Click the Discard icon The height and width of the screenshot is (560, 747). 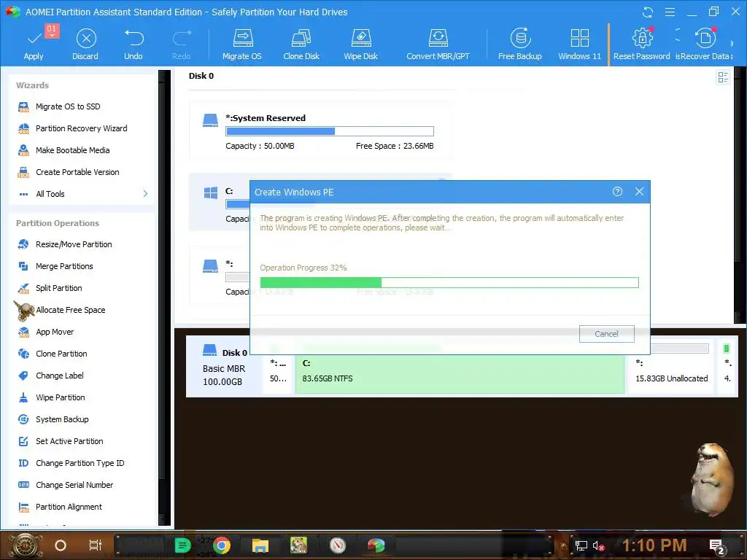(x=86, y=39)
